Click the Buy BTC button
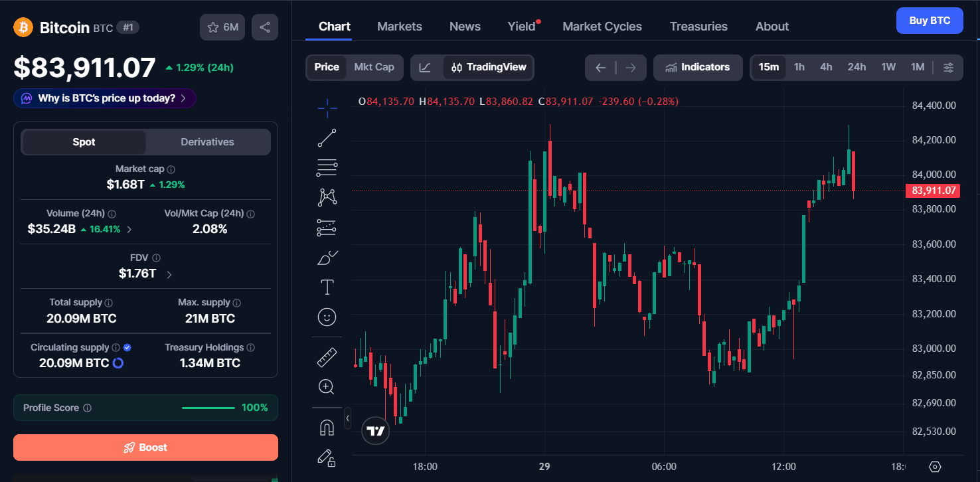The height and width of the screenshot is (482, 980). coord(930,21)
